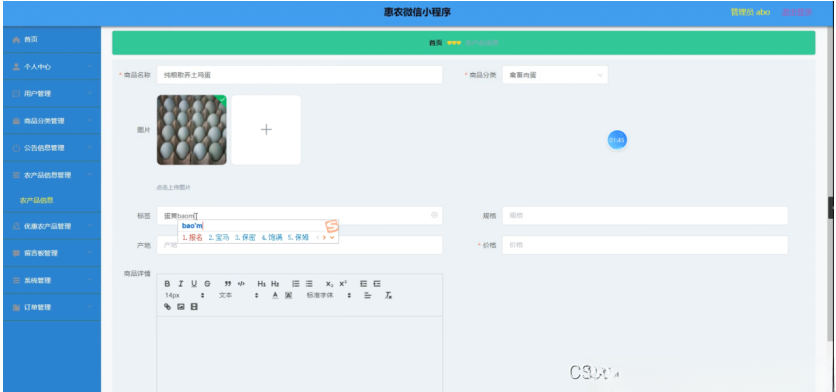This screenshot has width=836, height=392.
Task: Insert a blockquote in the editor
Action: click(x=228, y=284)
